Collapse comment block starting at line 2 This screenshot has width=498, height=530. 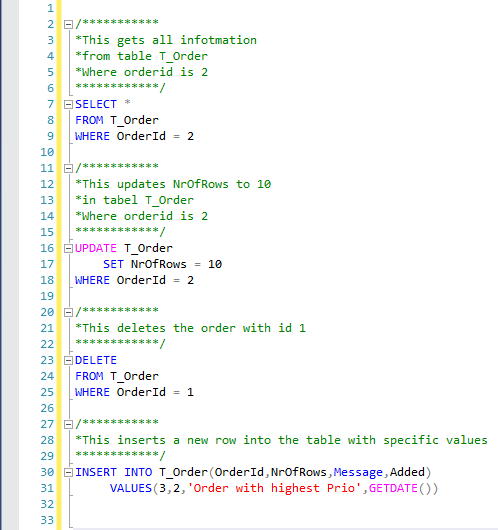tap(68, 24)
